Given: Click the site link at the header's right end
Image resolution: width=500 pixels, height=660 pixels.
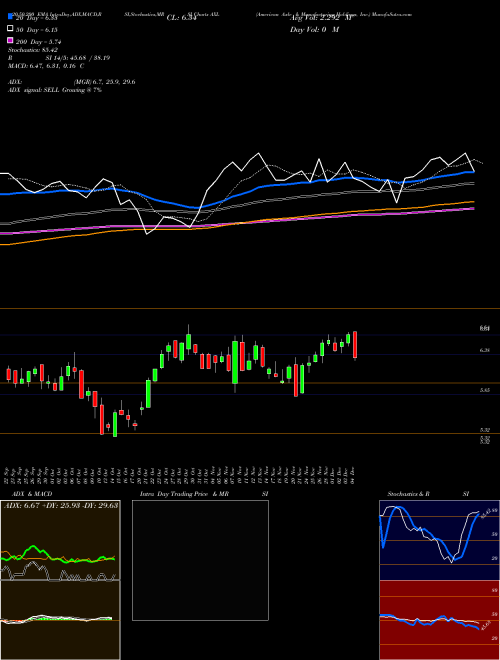Looking at the screenshot, I should 390,14.
